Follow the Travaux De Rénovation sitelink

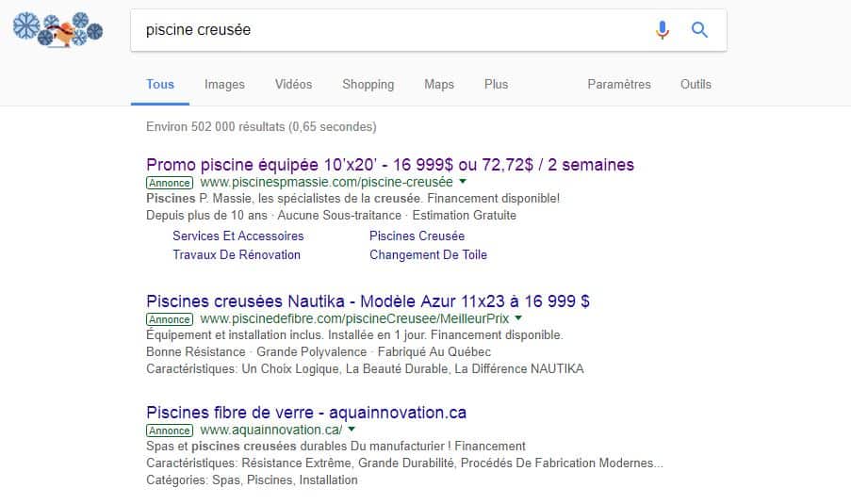pyautogui.click(x=237, y=255)
